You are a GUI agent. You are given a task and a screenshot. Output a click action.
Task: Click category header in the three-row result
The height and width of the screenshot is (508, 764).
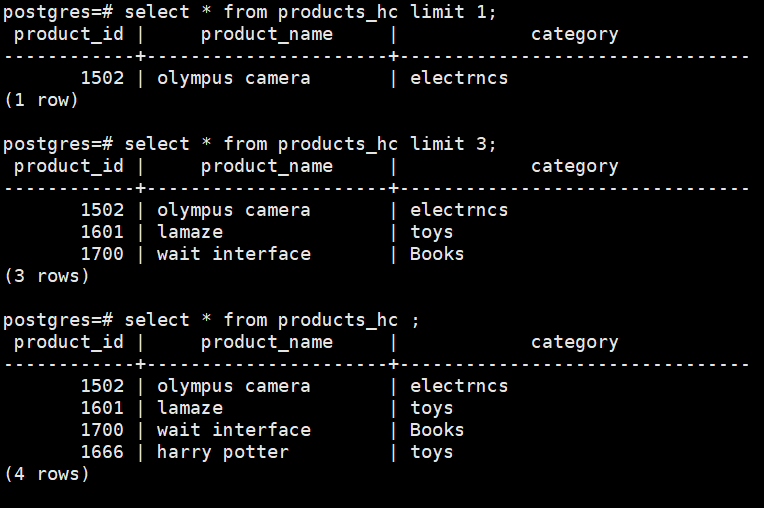tap(574, 166)
